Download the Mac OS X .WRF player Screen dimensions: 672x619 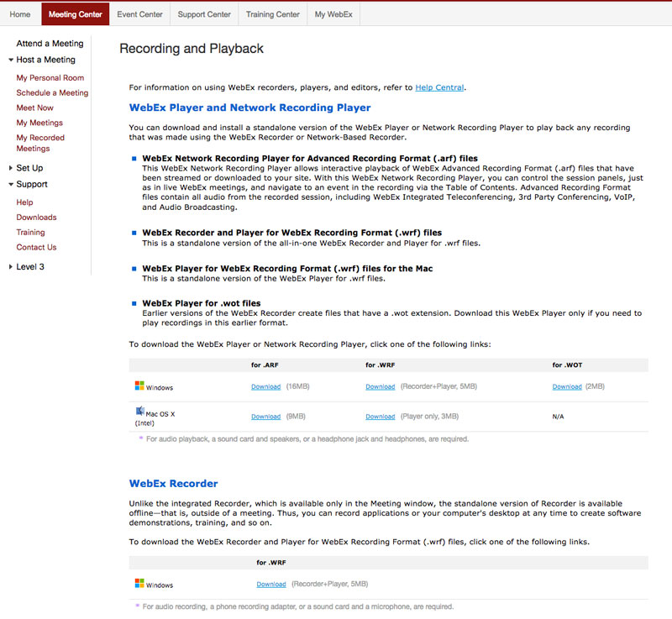pyautogui.click(x=380, y=416)
